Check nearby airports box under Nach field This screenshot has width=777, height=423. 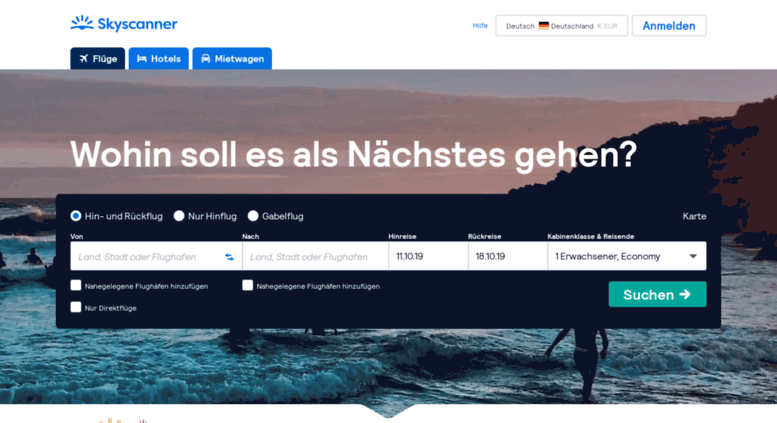click(x=248, y=285)
